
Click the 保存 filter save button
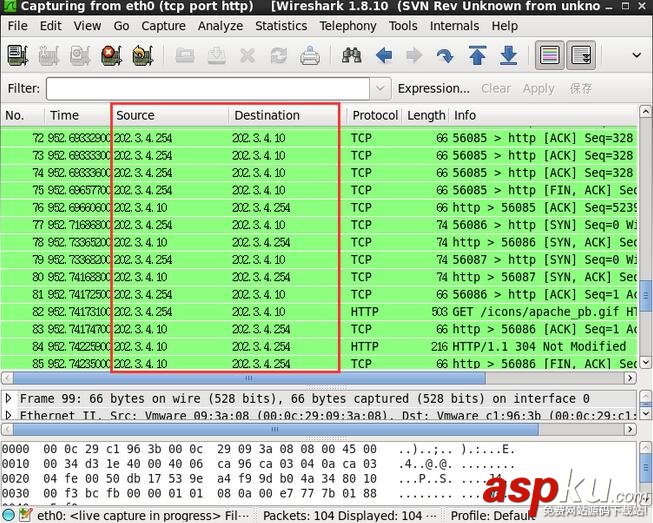(581, 88)
